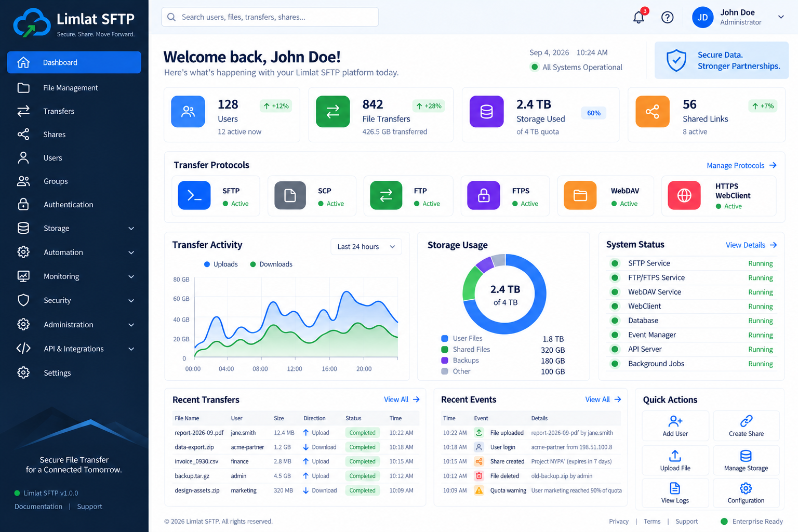
Task: Click Running status for Database
Action: tap(761, 321)
